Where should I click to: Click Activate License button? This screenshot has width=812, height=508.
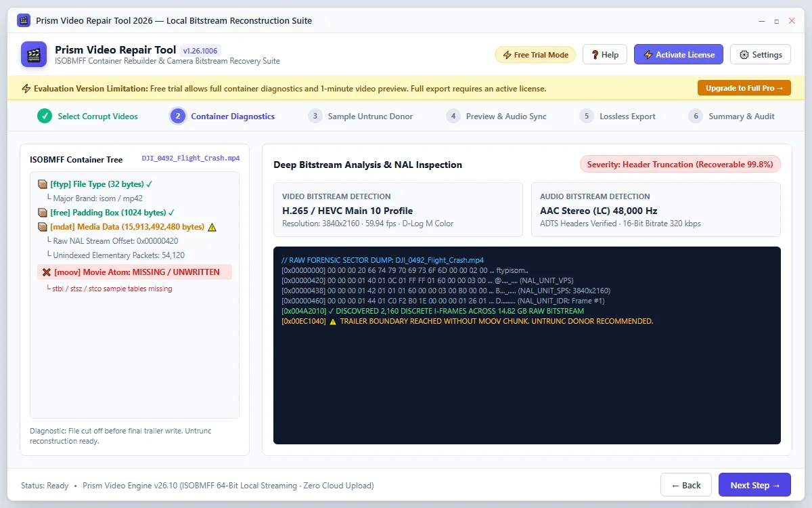pos(679,55)
